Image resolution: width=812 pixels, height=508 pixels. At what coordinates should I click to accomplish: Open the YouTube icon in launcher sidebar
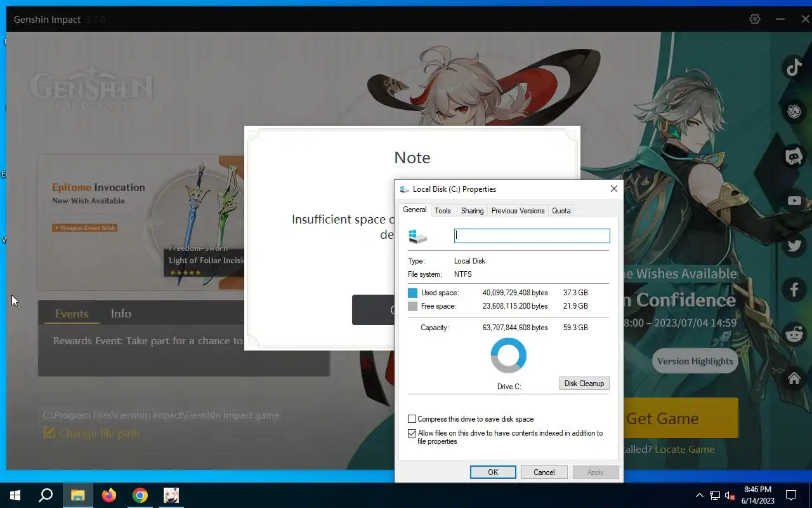tap(794, 201)
